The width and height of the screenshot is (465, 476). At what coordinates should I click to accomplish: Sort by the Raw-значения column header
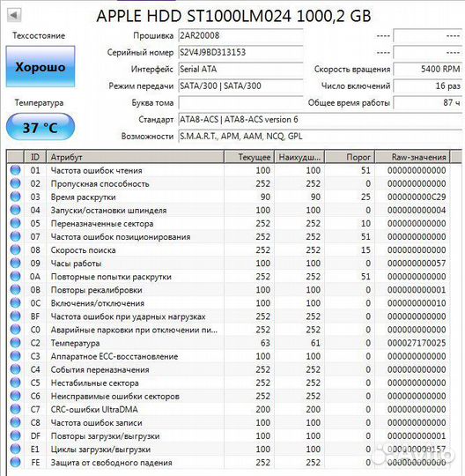(x=412, y=157)
